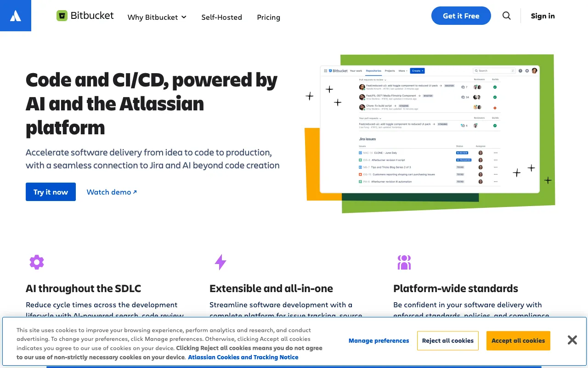Open the Atlassian Cookies and Tracking Notice link
The height and width of the screenshot is (368, 588).
pyautogui.click(x=243, y=357)
